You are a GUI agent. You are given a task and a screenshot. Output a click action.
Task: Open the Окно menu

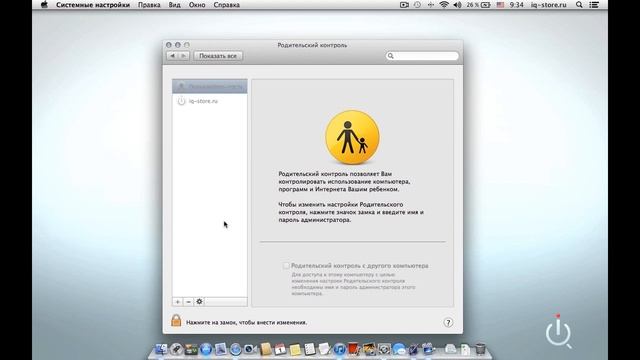coord(197,5)
